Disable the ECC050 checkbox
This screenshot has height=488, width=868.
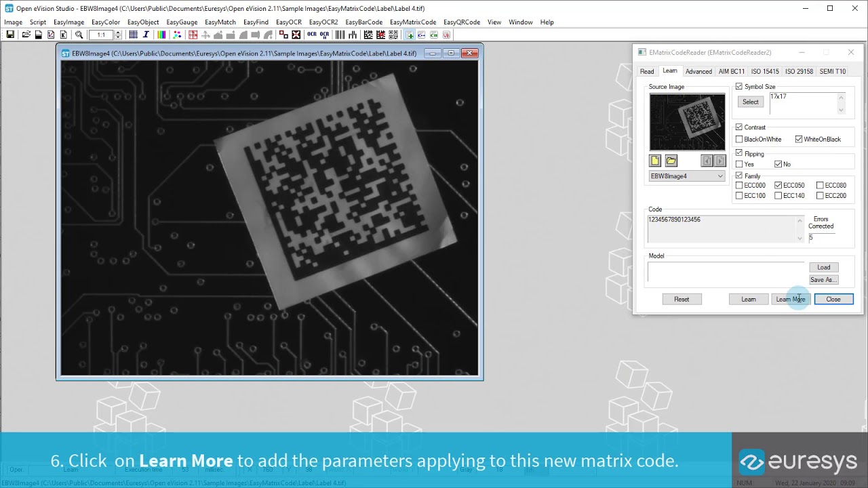point(778,185)
